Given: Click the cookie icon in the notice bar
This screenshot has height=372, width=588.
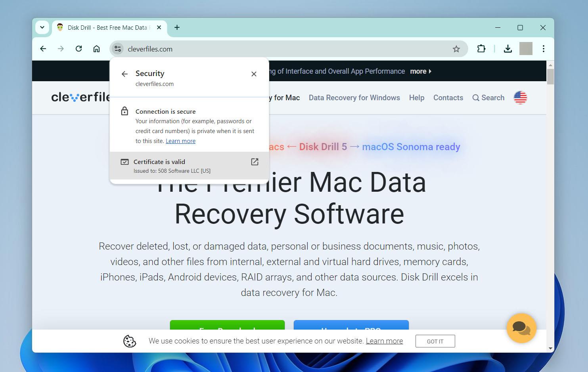Looking at the screenshot, I should coord(129,341).
